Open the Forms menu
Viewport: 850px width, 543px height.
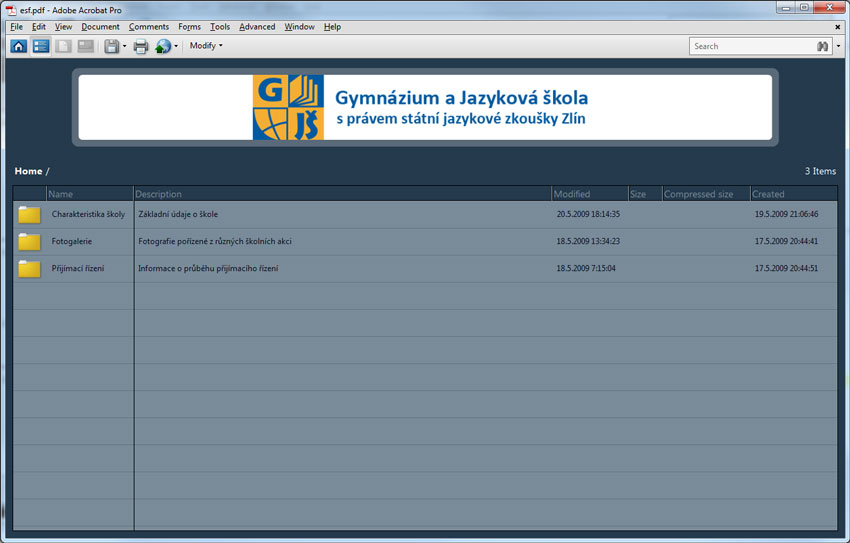point(189,27)
